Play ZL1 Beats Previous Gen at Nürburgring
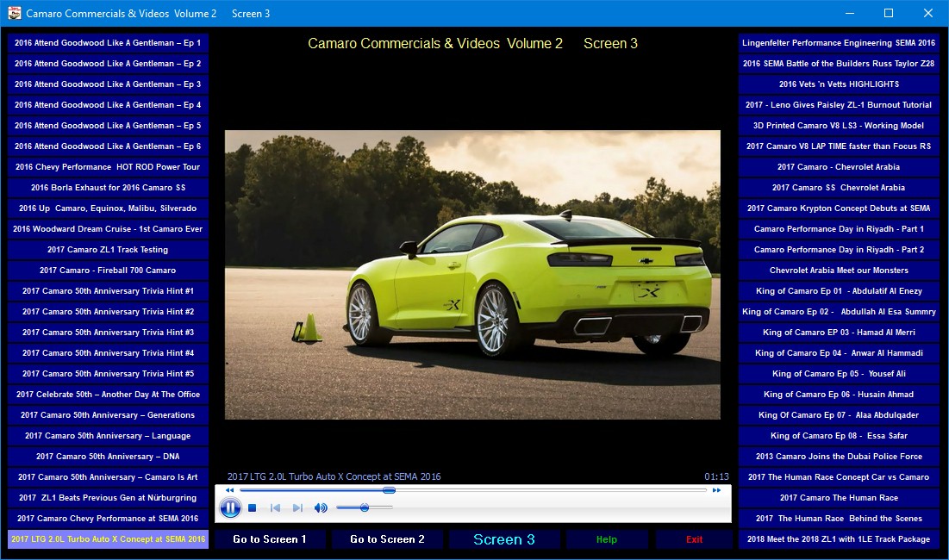This screenshot has width=949, height=560. (108, 498)
